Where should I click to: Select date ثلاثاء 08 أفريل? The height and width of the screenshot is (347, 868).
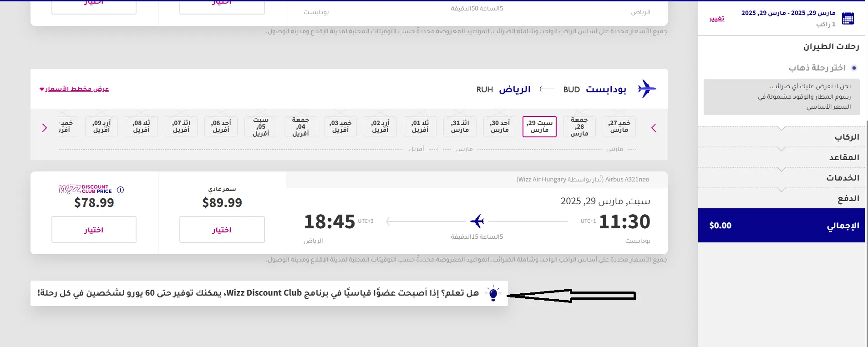[x=141, y=126]
